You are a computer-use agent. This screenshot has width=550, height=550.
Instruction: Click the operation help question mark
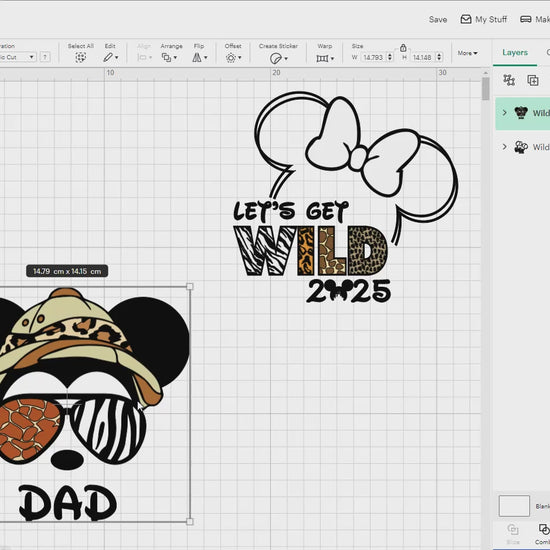tap(45, 57)
